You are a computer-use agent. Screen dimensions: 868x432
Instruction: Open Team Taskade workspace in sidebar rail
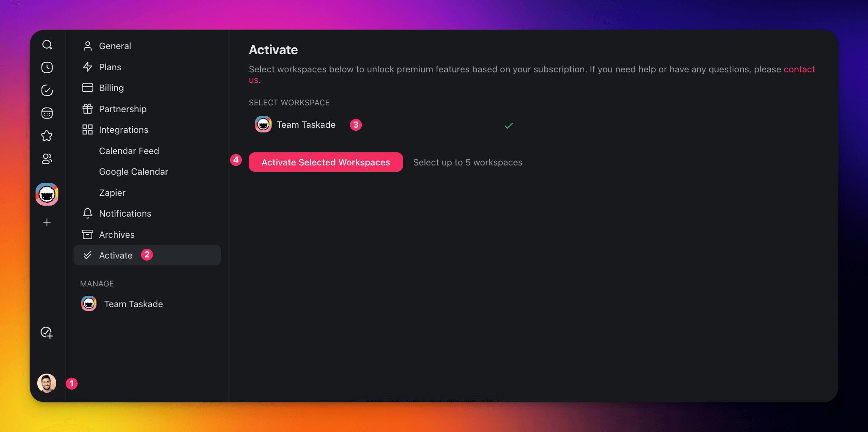click(47, 194)
